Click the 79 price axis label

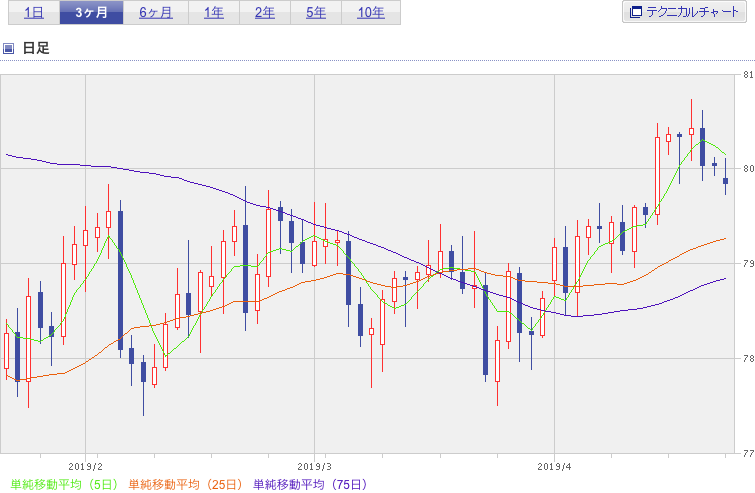point(748,263)
